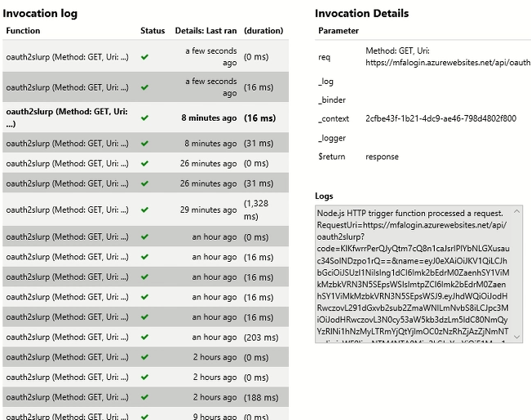The height and width of the screenshot is (420, 531).
Task: Open the bold oauth2slurp invocation from 8 minutes ago
Action: (67, 117)
